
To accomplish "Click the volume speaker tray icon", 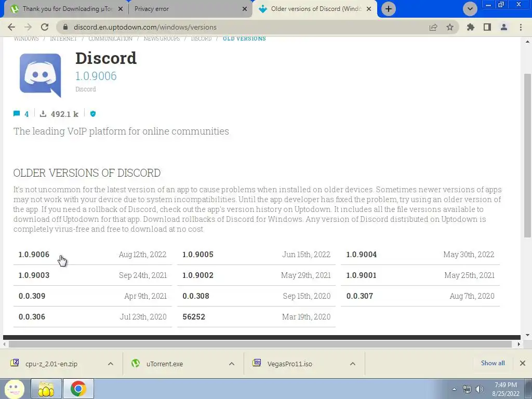I will pyautogui.click(x=480, y=390).
